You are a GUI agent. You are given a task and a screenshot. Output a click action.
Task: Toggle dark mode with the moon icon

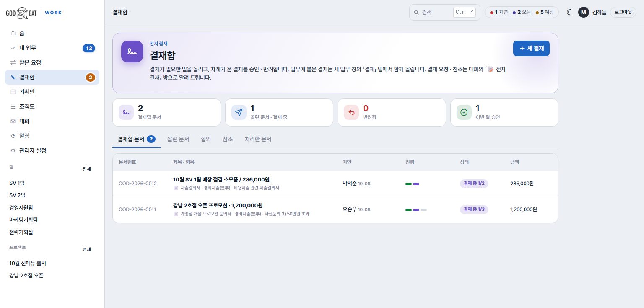[x=569, y=12]
